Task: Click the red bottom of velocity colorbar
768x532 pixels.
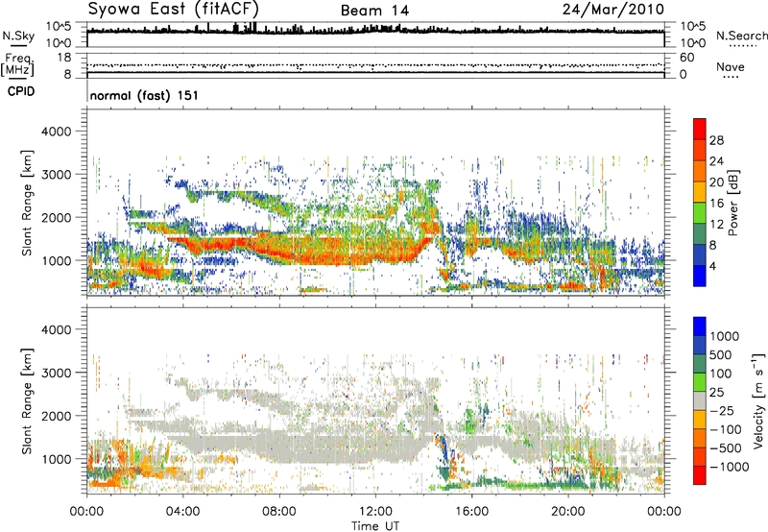Action: click(x=700, y=475)
